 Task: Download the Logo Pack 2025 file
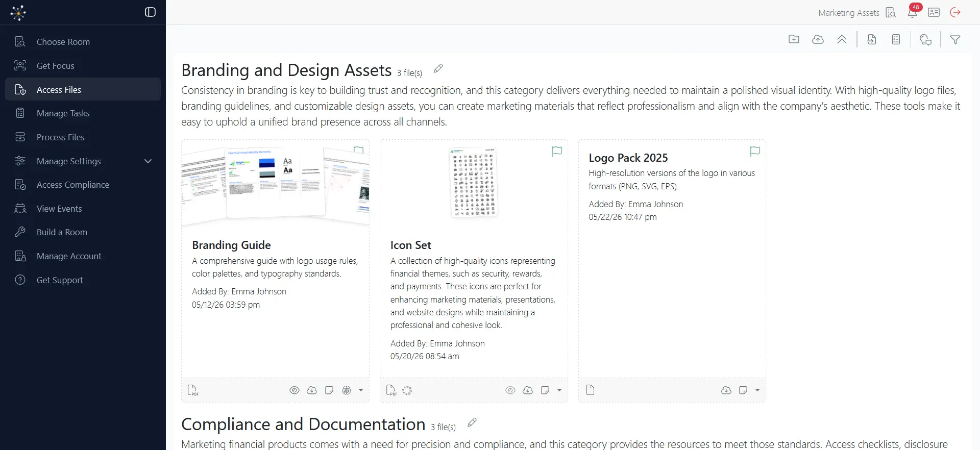coord(726,390)
